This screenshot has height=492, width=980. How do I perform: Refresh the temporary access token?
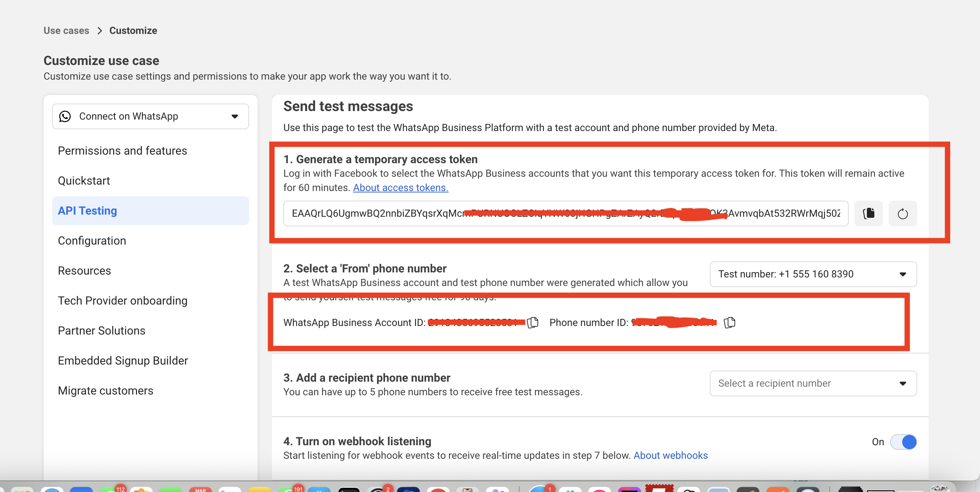903,214
